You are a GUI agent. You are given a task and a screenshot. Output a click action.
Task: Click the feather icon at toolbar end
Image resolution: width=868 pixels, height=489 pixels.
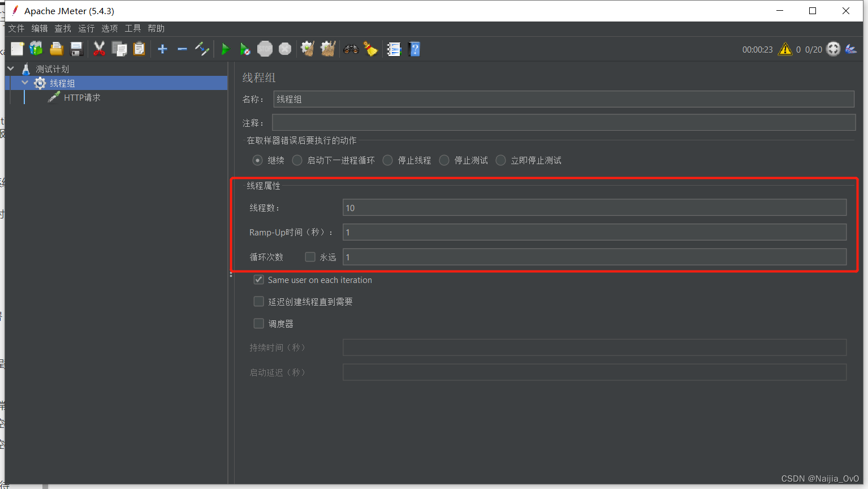(851, 49)
